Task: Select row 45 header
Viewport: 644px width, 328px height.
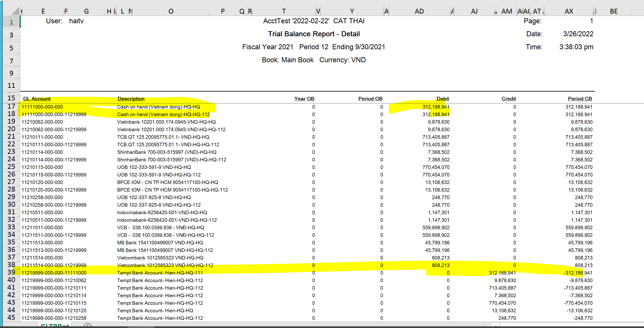Action: pyautogui.click(x=11, y=318)
